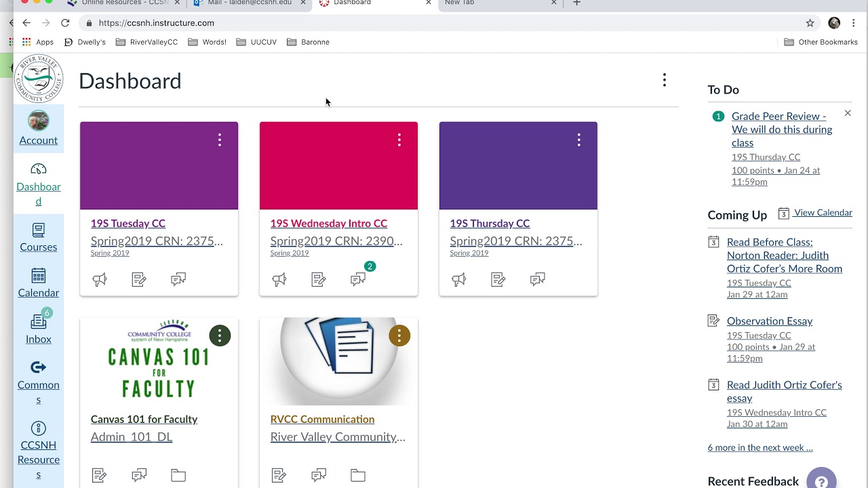
Task: Open options menu on 19S Wednesday Intro CC card
Action: (x=399, y=140)
